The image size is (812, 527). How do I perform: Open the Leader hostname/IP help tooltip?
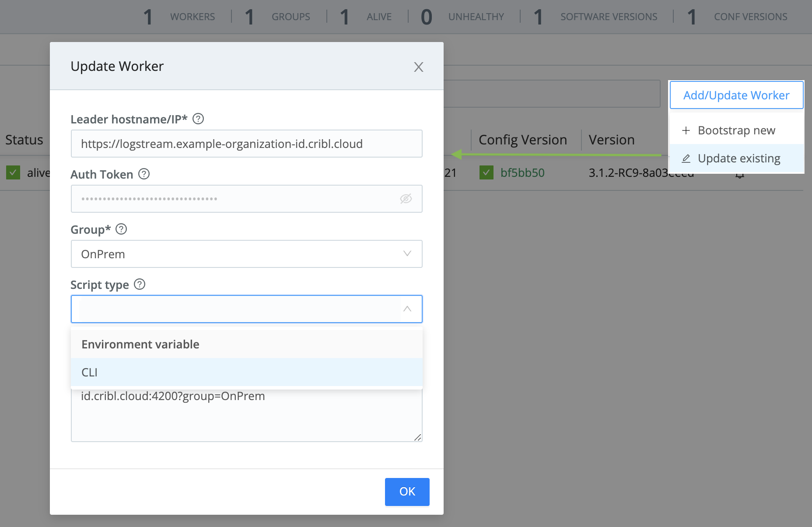tap(198, 119)
